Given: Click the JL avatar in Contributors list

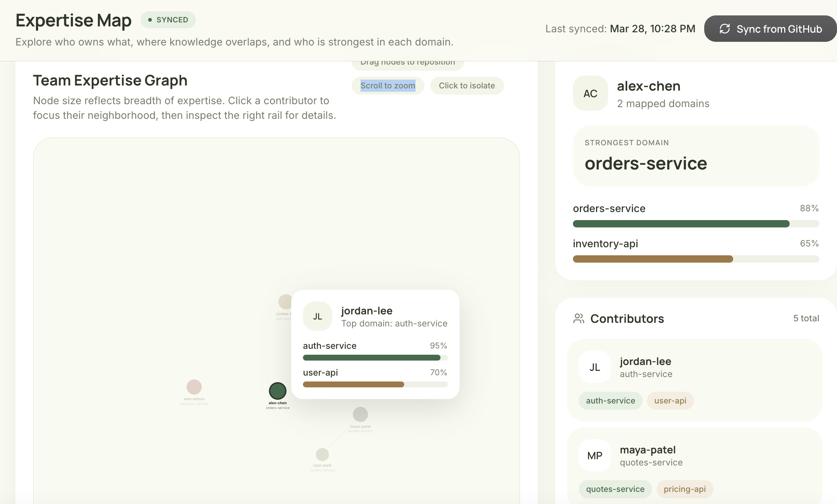Looking at the screenshot, I should (595, 367).
